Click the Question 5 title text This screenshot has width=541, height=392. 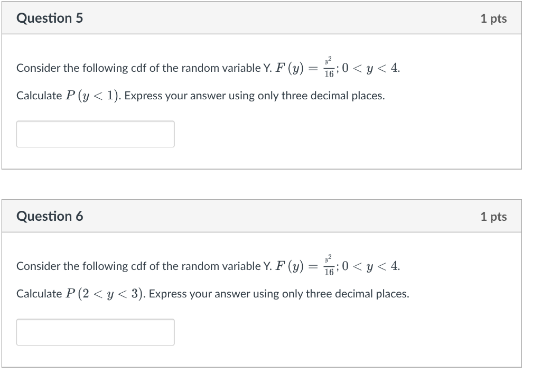(x=50, y=17)
